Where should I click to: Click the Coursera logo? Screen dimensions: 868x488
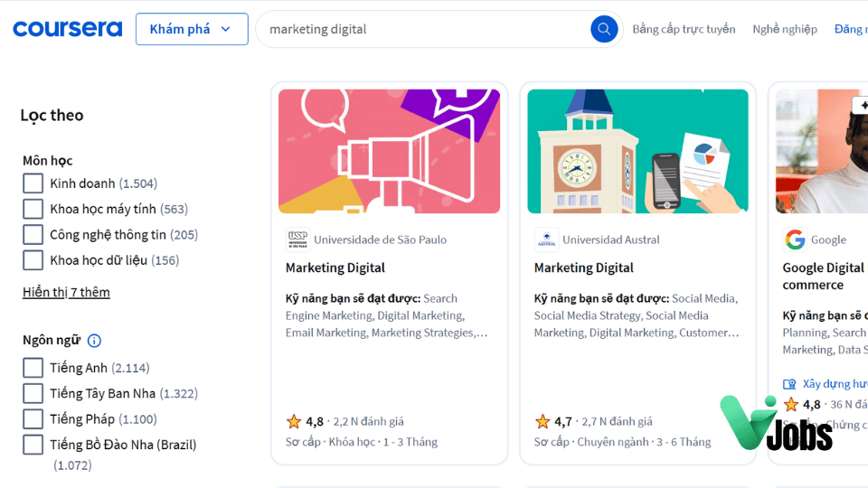(68, 29)
